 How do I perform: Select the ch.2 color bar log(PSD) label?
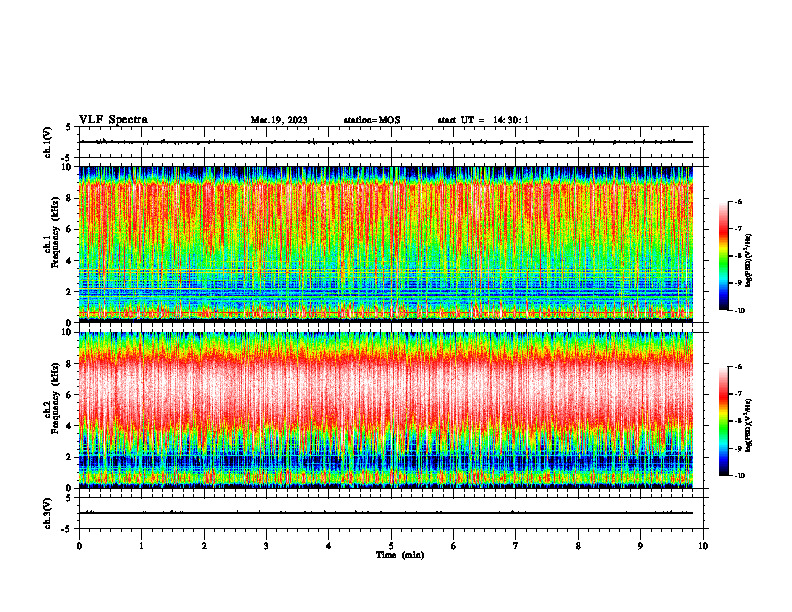(749, 425)
